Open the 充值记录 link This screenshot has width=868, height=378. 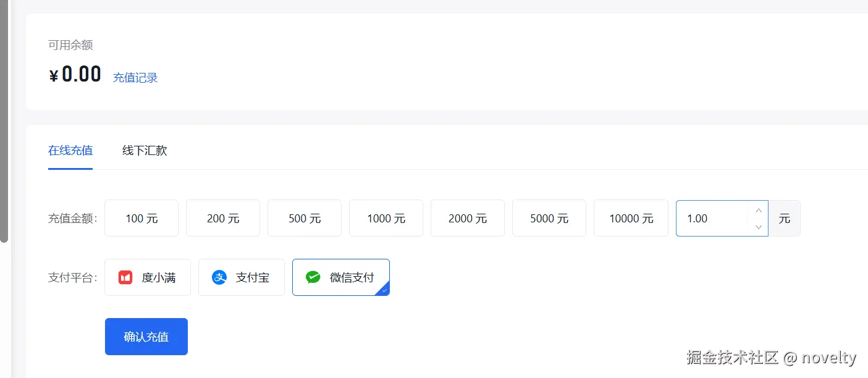coord(135,78)
